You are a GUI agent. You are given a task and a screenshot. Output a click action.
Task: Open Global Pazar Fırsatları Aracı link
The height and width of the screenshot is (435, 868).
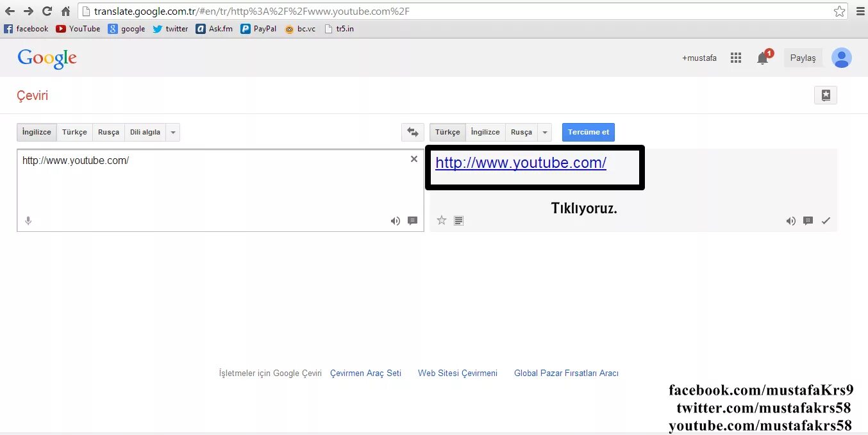[566, 373]
